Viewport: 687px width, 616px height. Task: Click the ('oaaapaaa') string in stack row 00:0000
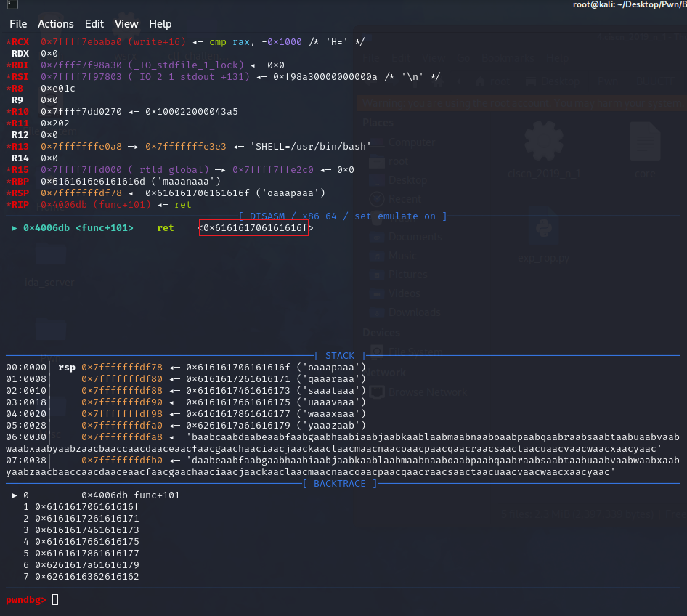pos(331,367)
